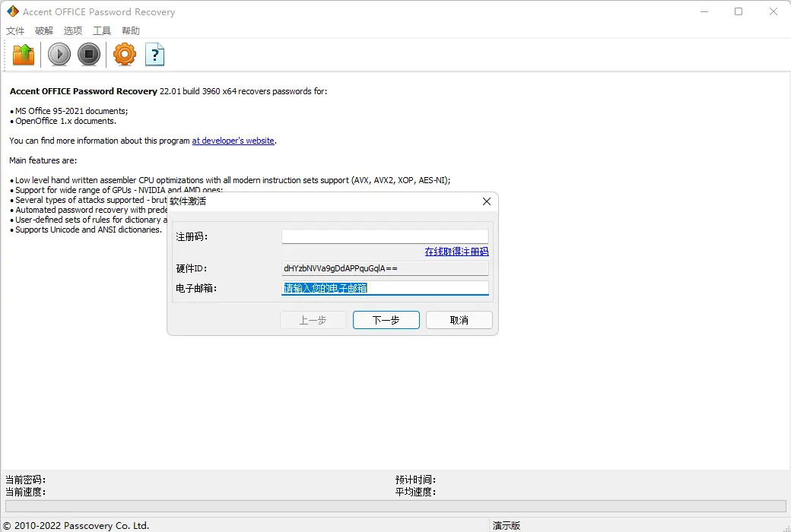Open the 帮助 menu
The image size is (791, 532).
click(x=131, y=30)
